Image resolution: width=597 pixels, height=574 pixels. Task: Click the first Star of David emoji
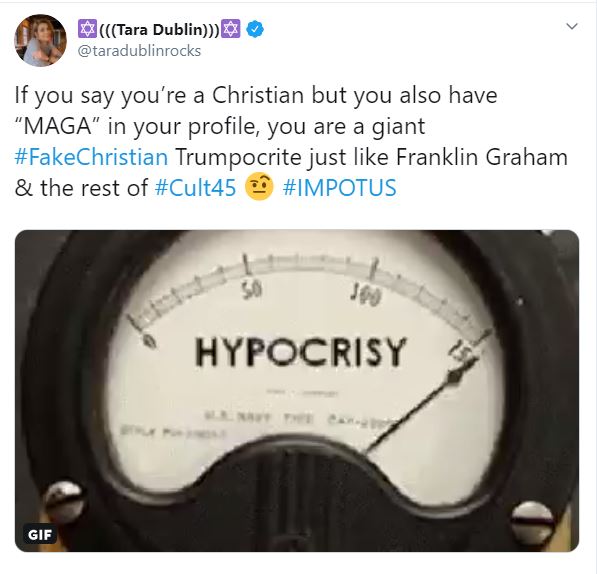[88, 29]
